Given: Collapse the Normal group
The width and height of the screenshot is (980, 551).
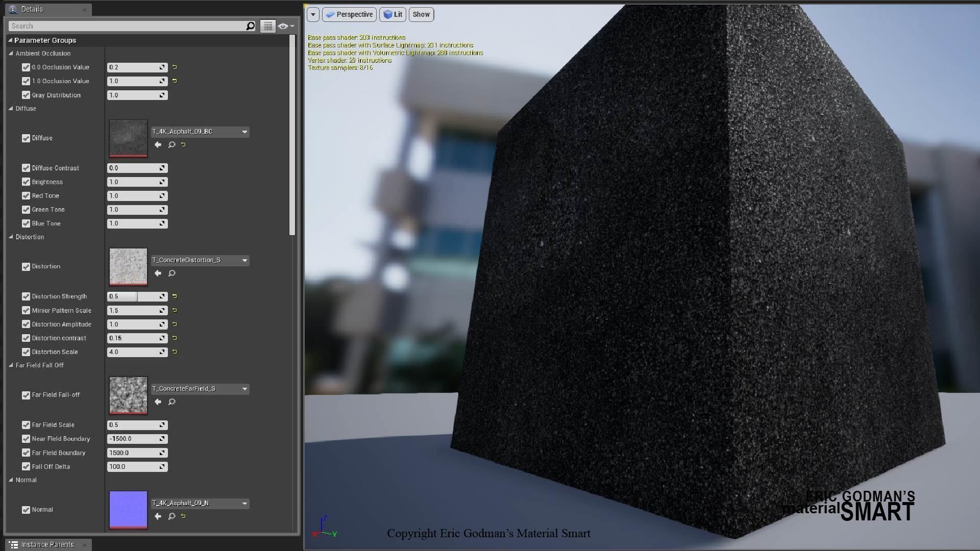Looking at the screenshot, I should (x=11, y=480).
